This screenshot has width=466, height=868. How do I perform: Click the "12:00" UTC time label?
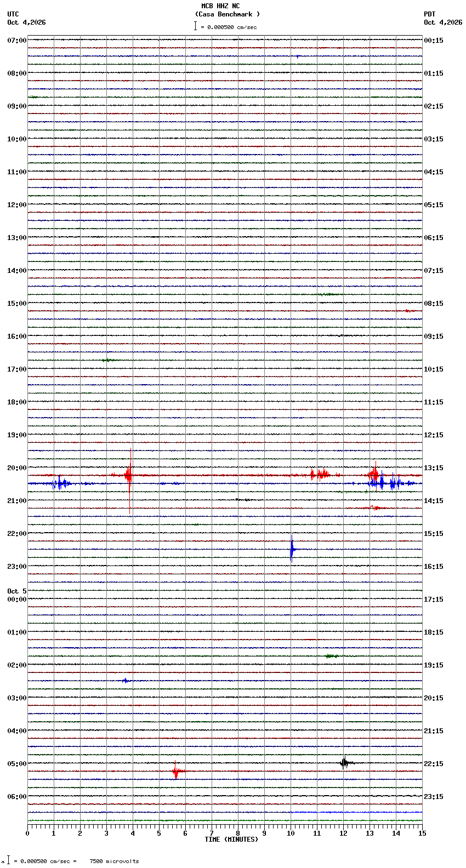click(16, 205)
